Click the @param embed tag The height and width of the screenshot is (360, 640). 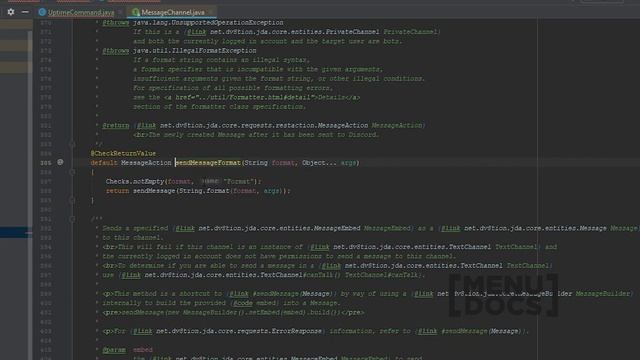(127, 350)
